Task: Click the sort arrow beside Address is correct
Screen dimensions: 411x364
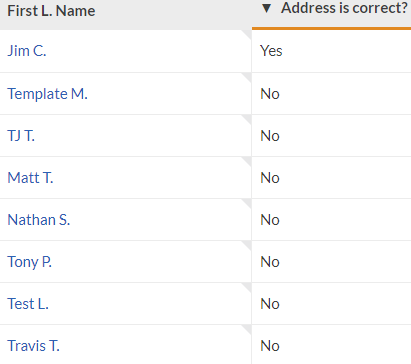Action: [266, 8]
